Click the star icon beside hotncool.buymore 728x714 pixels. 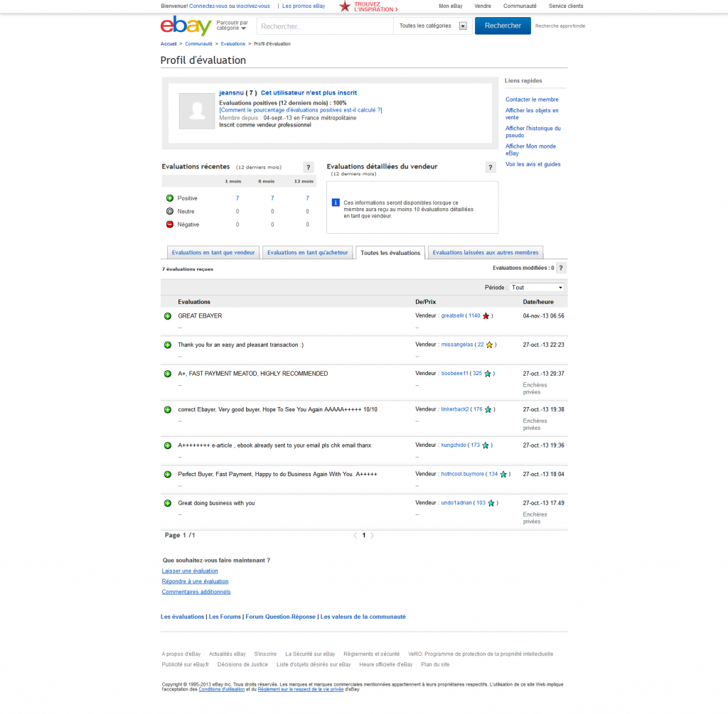tap(503, 474)
